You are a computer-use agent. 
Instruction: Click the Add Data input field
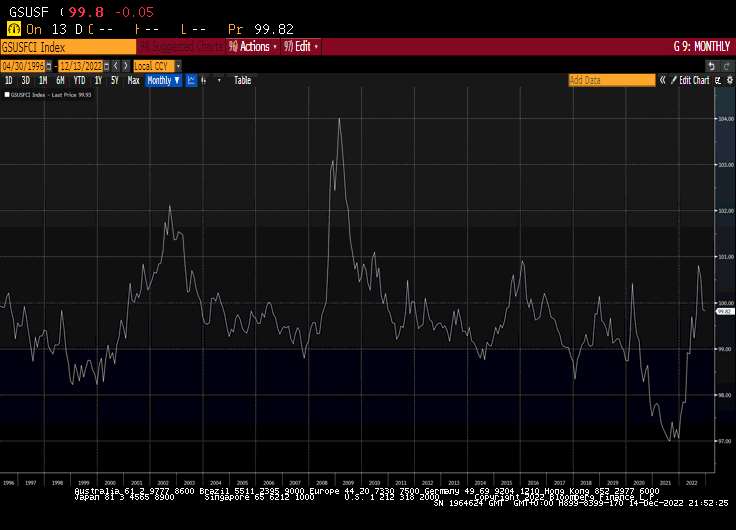(x=610, y=80)
